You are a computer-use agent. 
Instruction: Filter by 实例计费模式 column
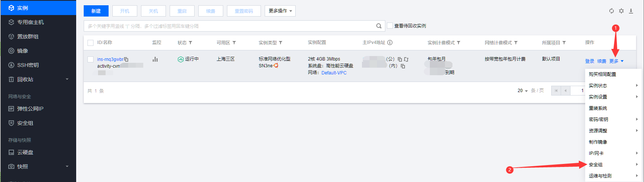click(x=458, y=43)
